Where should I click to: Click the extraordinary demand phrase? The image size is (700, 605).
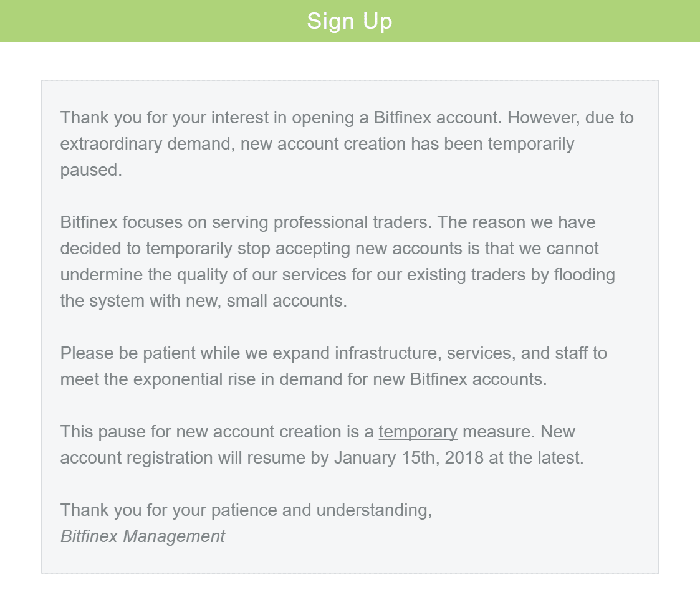pos(148,144)
